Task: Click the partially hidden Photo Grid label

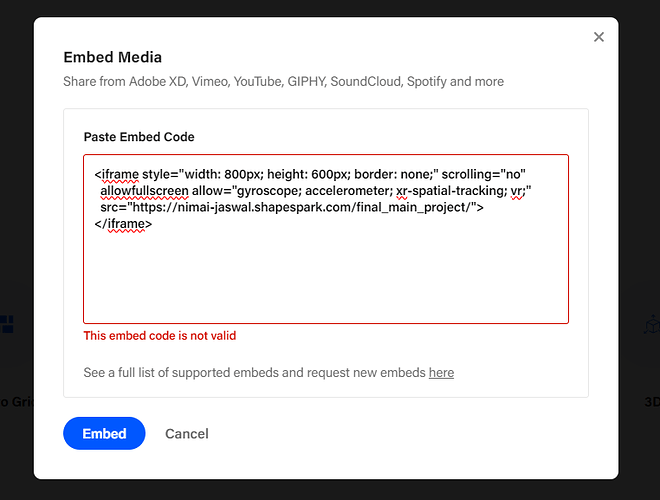Action: pyautogui.click(x=17, y=402)
